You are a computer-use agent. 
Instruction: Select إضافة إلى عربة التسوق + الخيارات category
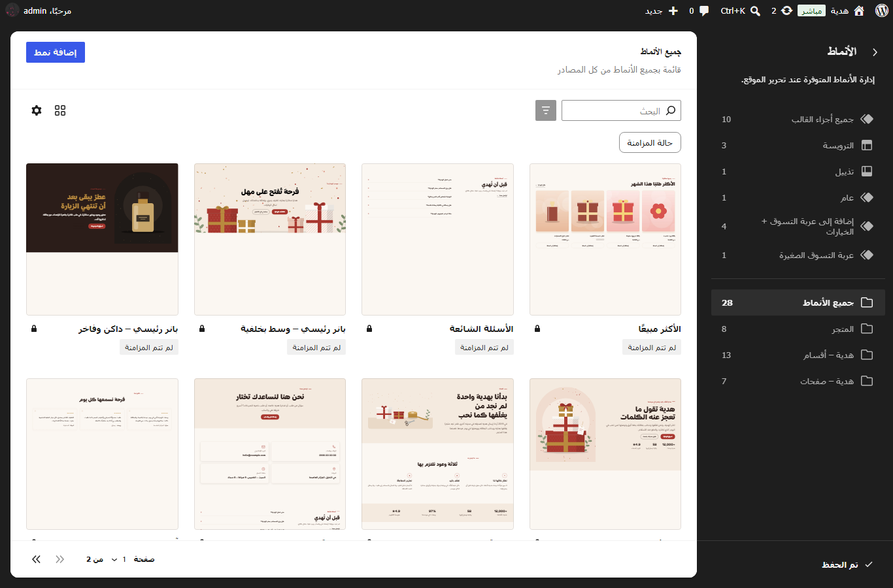click(798, 227)
